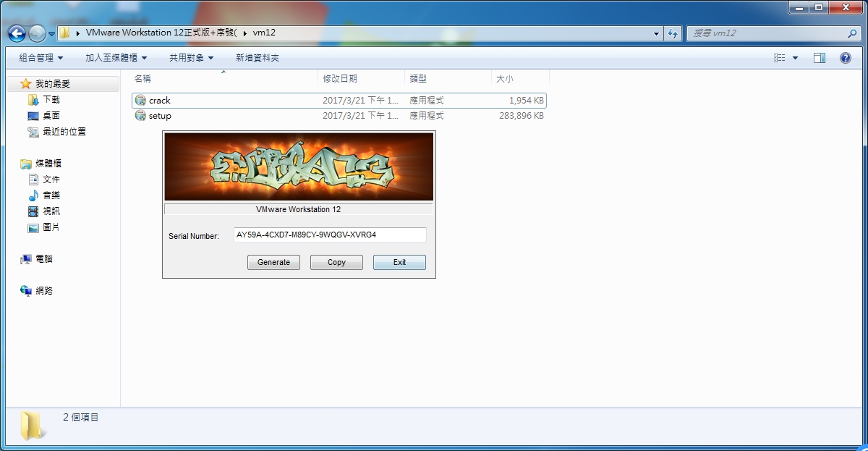Click the 1,954 KB size cell

526,101
